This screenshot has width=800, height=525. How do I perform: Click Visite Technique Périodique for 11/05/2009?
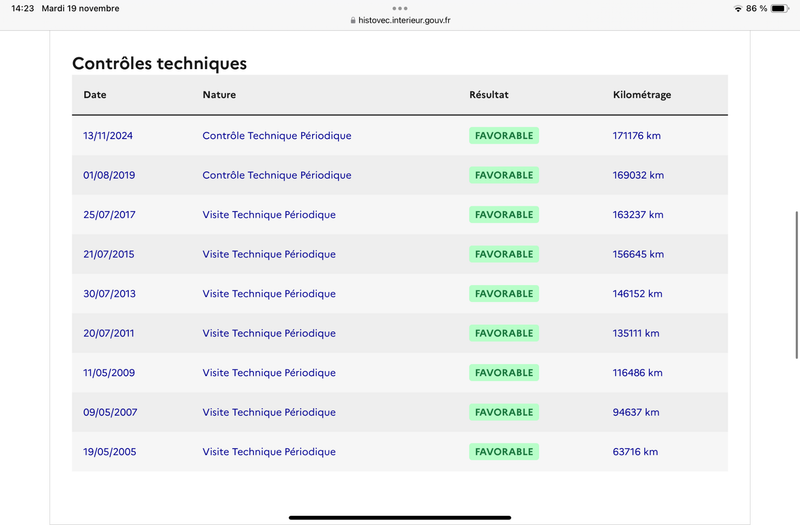click(269, 373)
